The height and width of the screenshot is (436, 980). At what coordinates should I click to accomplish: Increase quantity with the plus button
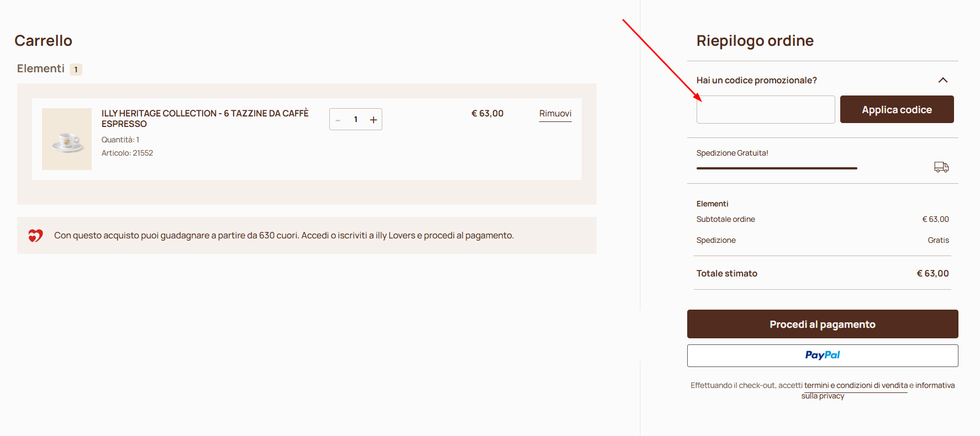tap(373, 120)
